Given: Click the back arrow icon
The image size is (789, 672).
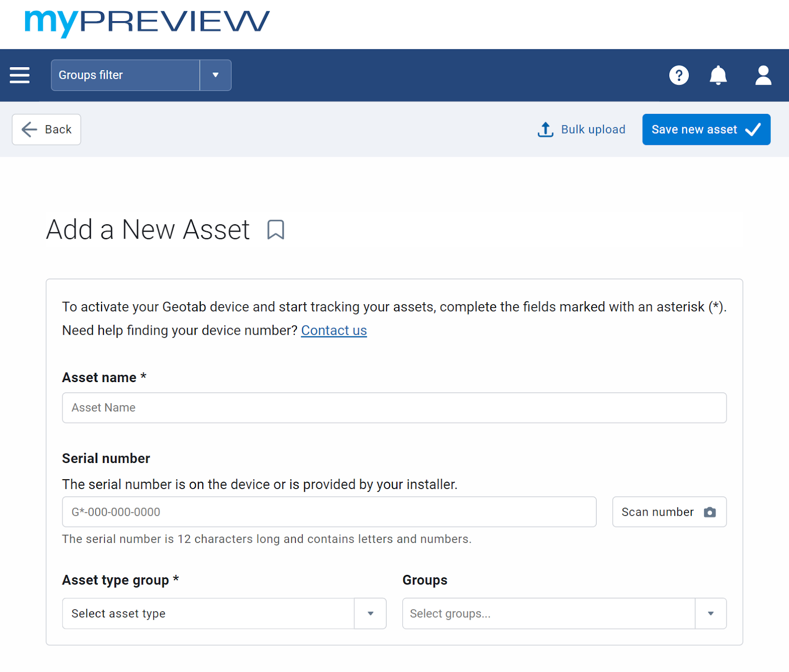Looking at the screenshot, I should [29, 129].
